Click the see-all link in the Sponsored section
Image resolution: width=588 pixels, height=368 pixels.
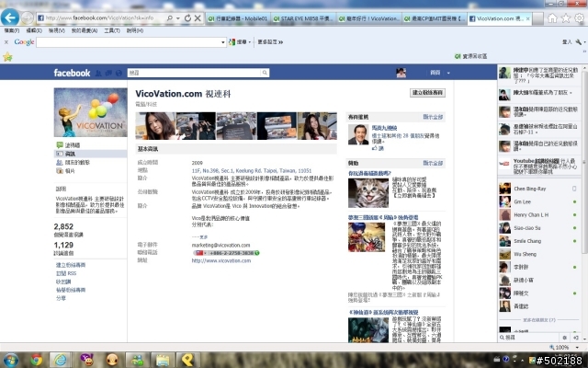point(433,163)
